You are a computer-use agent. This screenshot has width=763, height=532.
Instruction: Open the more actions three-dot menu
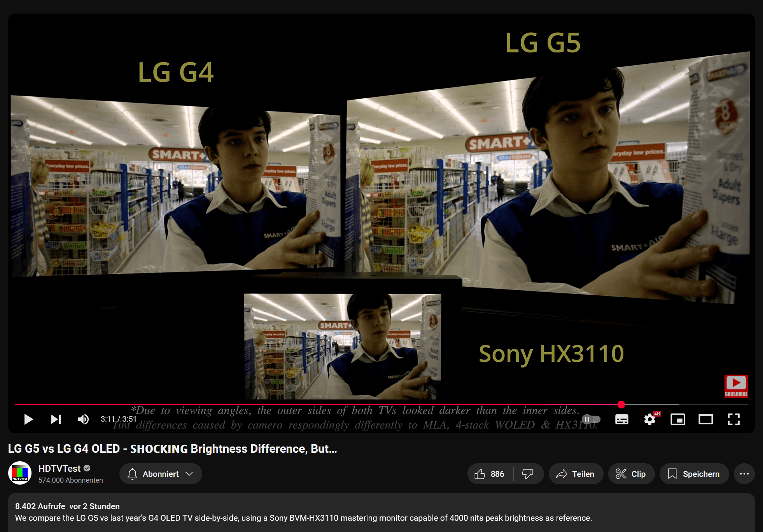(744, 474)
